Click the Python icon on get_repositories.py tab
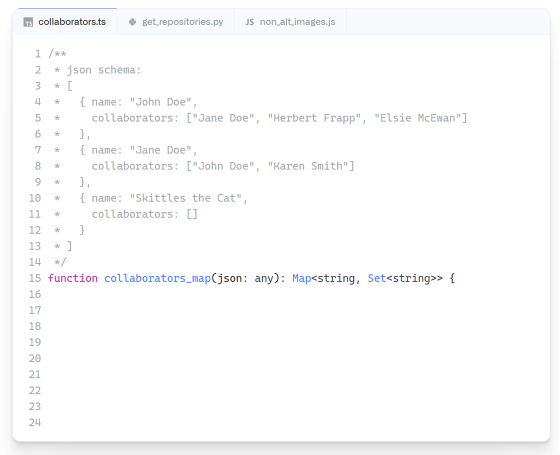 [x=132, y=22]
